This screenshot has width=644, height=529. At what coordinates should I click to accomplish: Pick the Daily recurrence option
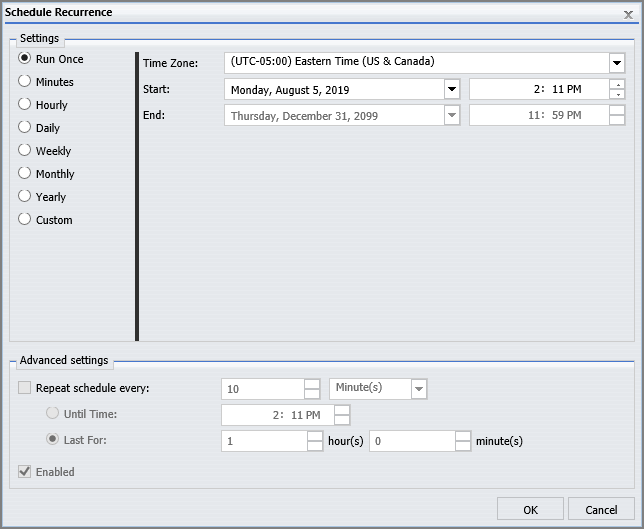(x=25, y=127)
